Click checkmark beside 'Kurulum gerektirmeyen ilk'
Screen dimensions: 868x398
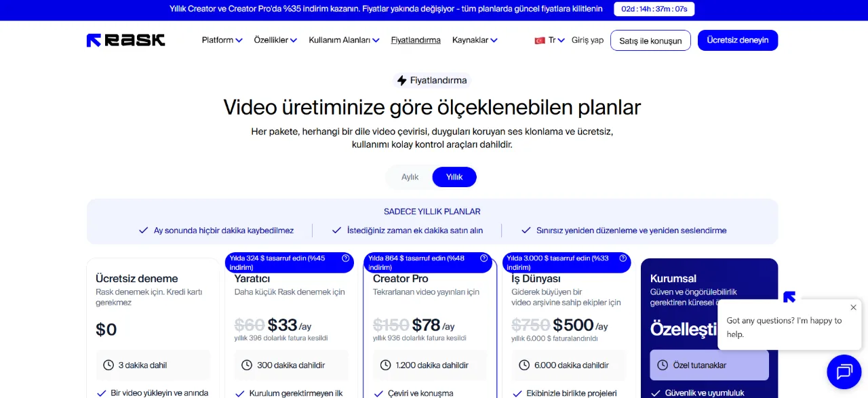(x=240, y=393)
